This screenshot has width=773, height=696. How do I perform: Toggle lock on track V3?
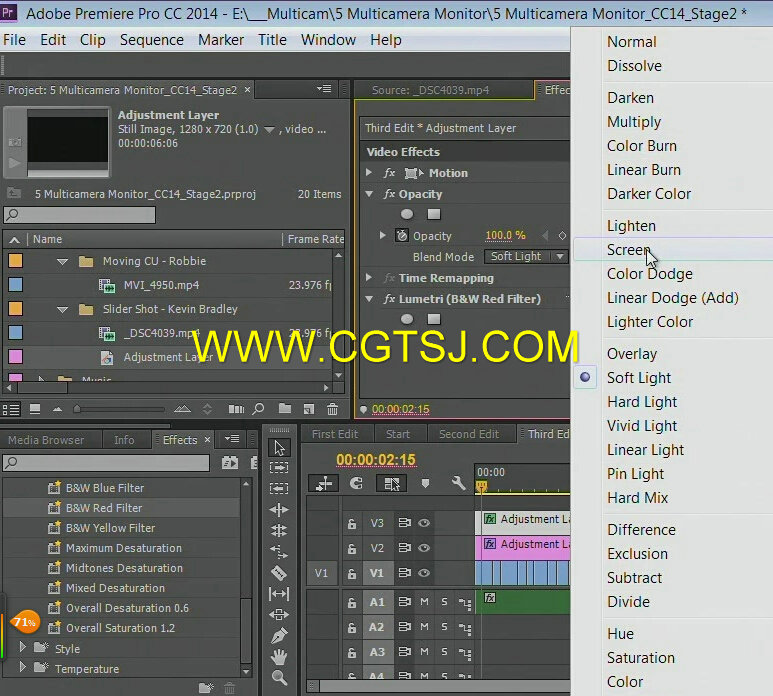[x=351, y=523]
